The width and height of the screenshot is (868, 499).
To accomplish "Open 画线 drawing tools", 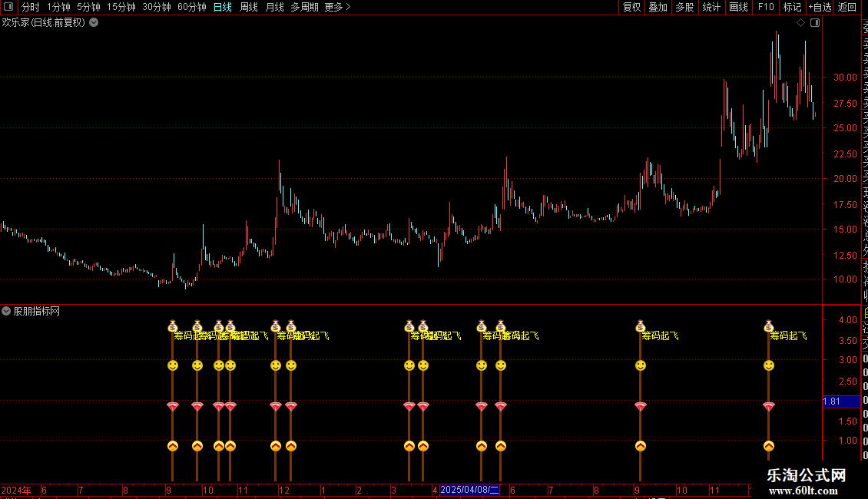I will pos(738,7).
